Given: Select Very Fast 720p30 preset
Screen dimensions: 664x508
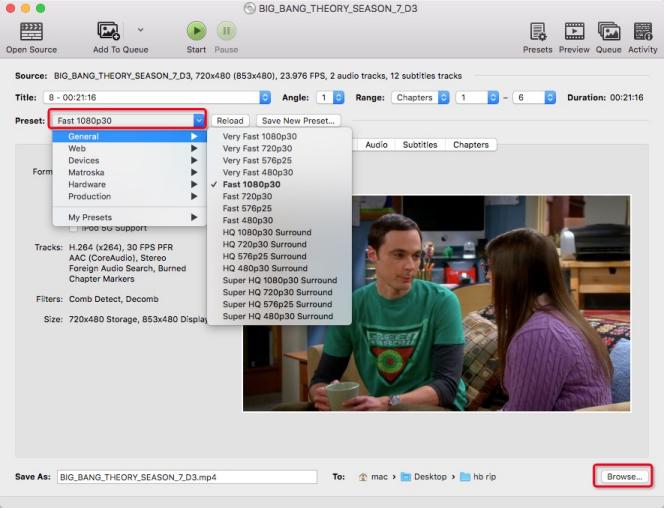Looking at the screenshot, I should [258, 148].
